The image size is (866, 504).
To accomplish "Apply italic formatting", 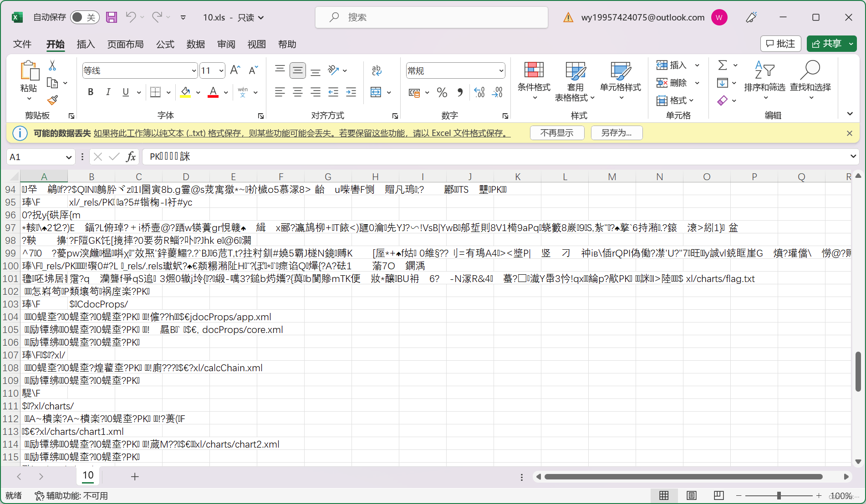I will (x=108, y=92).
